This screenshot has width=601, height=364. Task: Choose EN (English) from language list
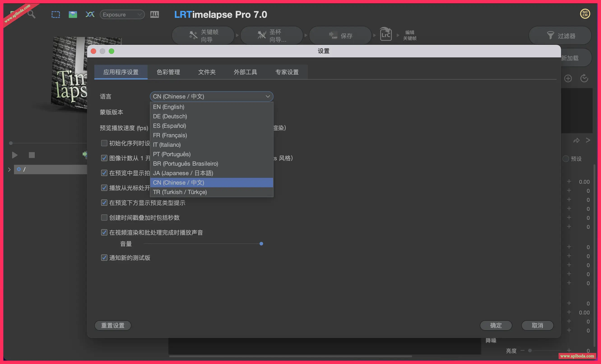(x=169, y=107)
